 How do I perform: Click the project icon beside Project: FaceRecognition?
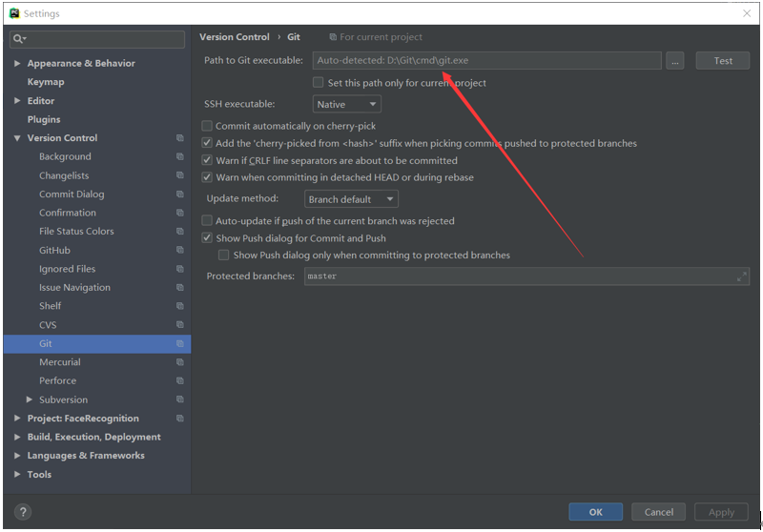point(180,419)
